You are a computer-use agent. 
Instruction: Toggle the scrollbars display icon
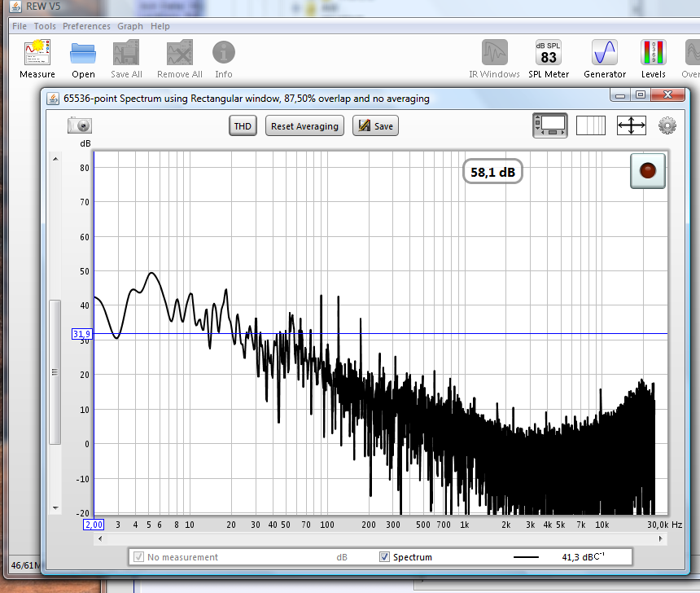tap(550, 125)
